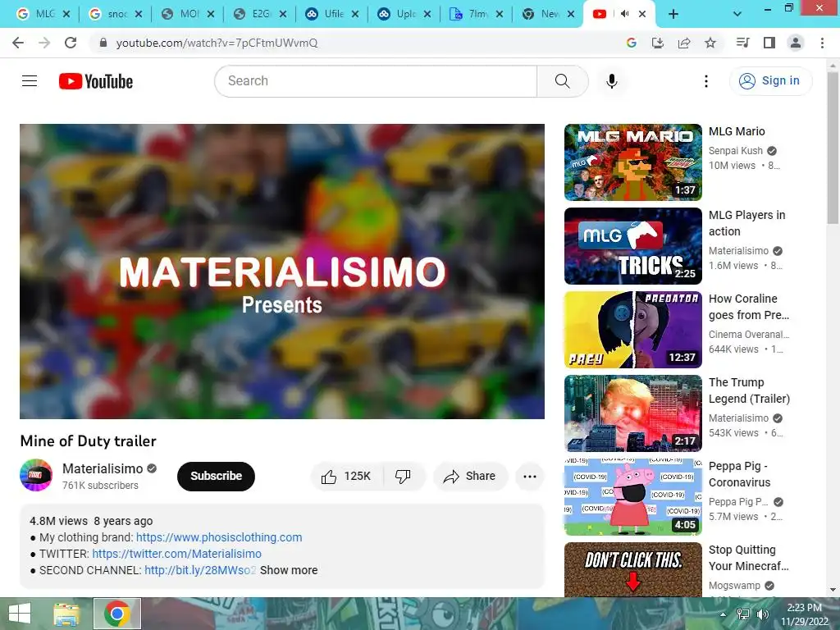
Task: Bookmark this page with star icon
Action: click(710, 43)
